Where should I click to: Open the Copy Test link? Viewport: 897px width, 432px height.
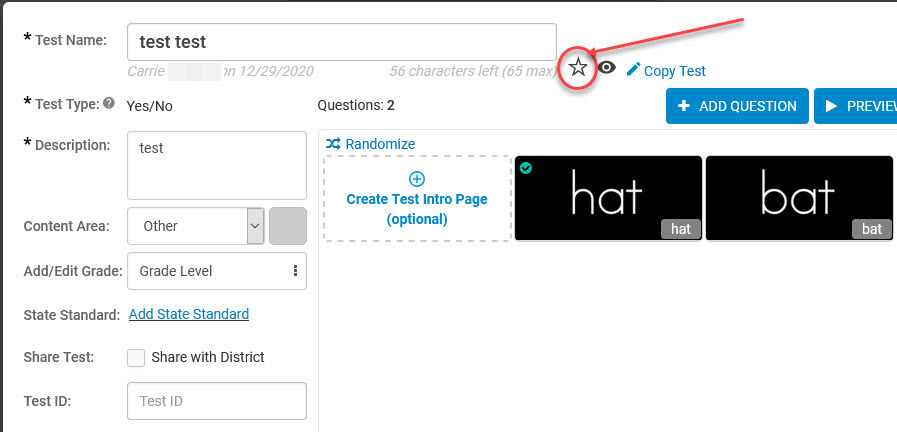point(674,71)
